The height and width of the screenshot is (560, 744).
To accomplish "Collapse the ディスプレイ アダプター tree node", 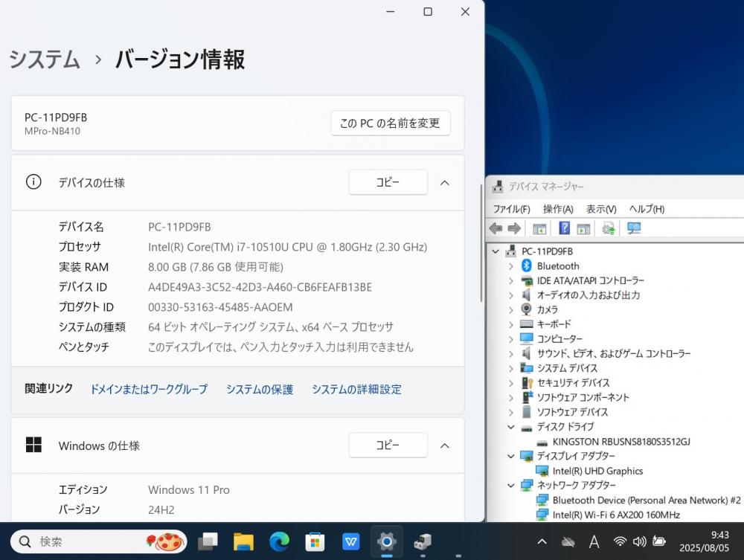I will tap(511, 456).
